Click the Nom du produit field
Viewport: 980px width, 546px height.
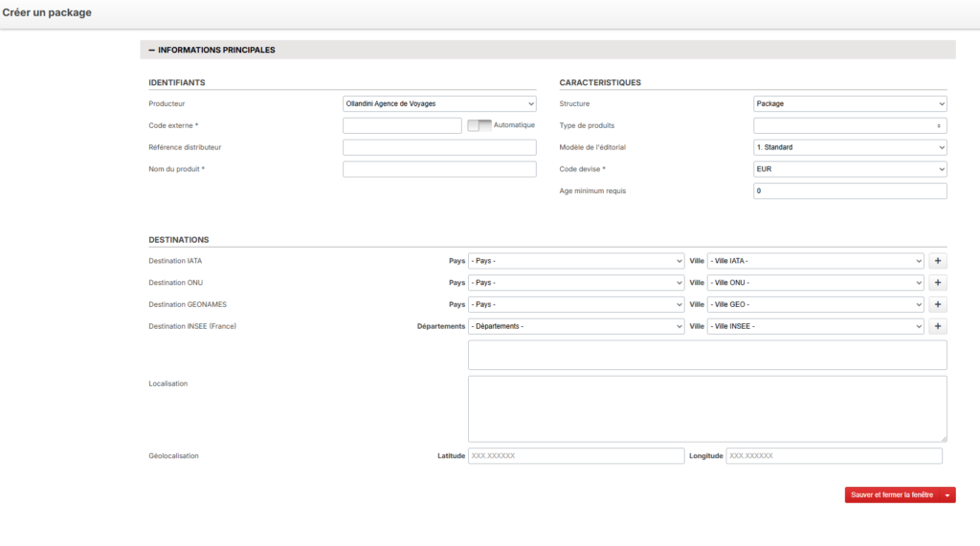439,169
